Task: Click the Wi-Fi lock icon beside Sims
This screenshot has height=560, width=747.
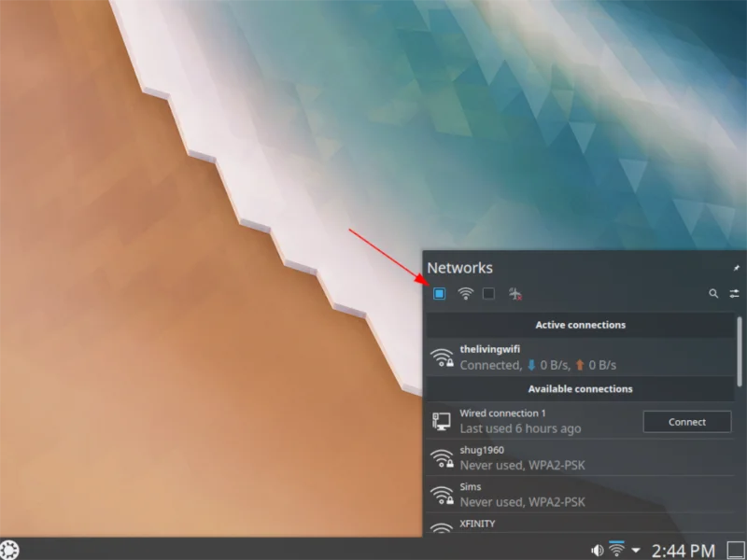Action: point(442,495)
